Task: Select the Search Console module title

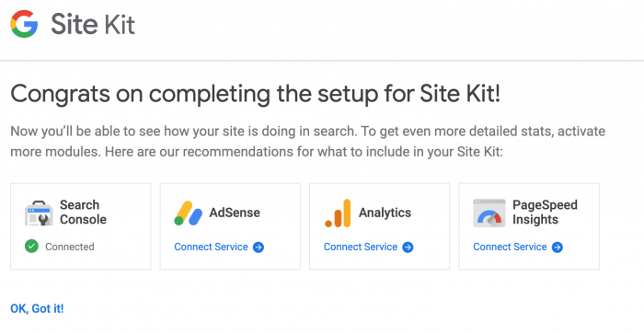Action: [x=83, y=212]
